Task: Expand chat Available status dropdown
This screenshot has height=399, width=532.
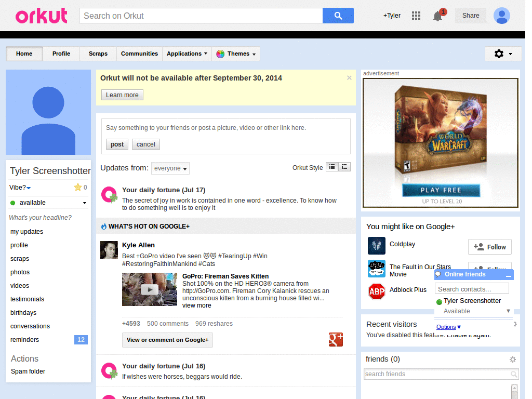Action: [x=508, y=311]
